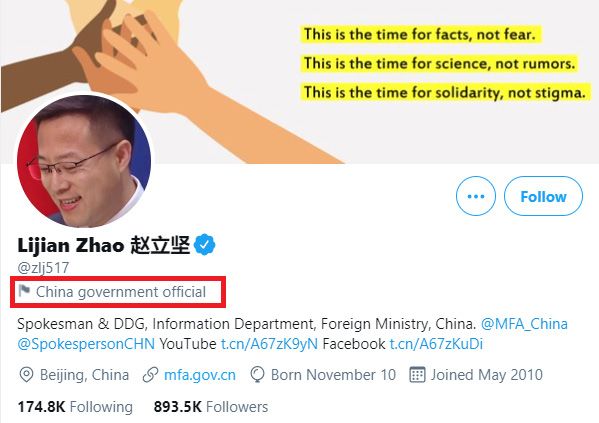Click the flag icon beside China government official

pos(24,291)
